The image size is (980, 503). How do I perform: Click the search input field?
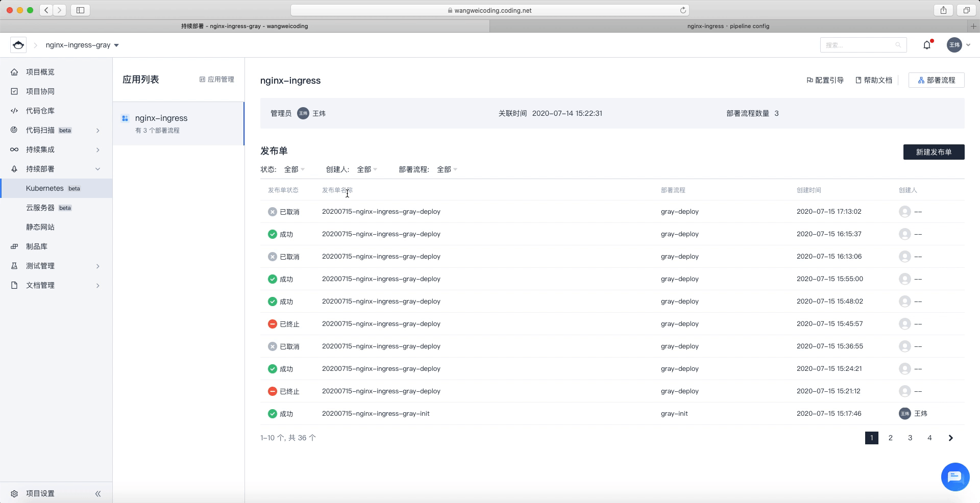pyautogui.click(x=863, y=45)
